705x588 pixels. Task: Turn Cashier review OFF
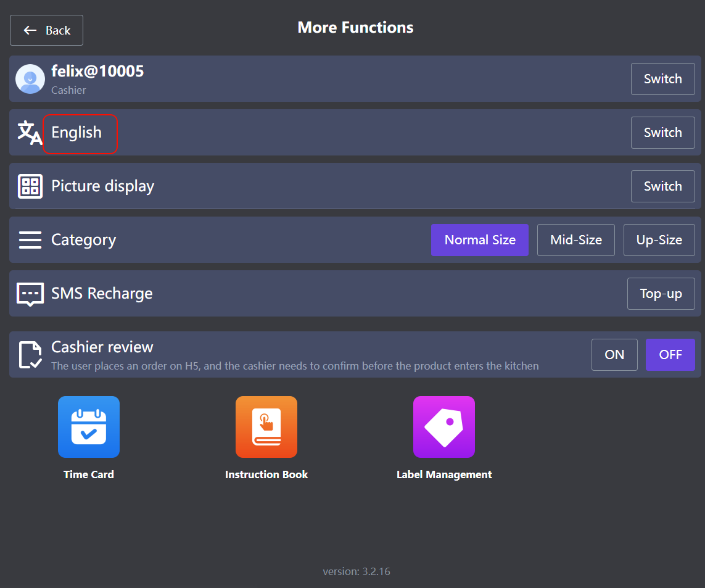tap(670, 355)
